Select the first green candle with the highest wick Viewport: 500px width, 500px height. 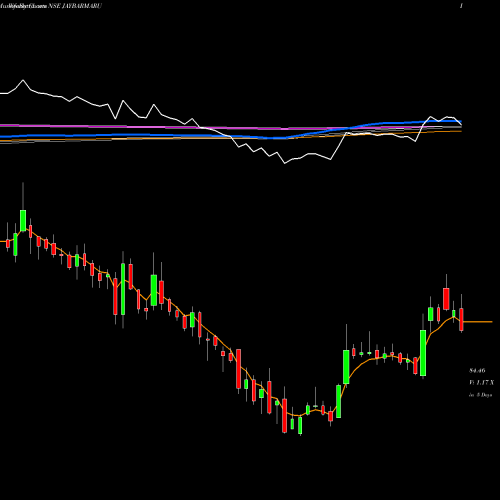point(23,220)
